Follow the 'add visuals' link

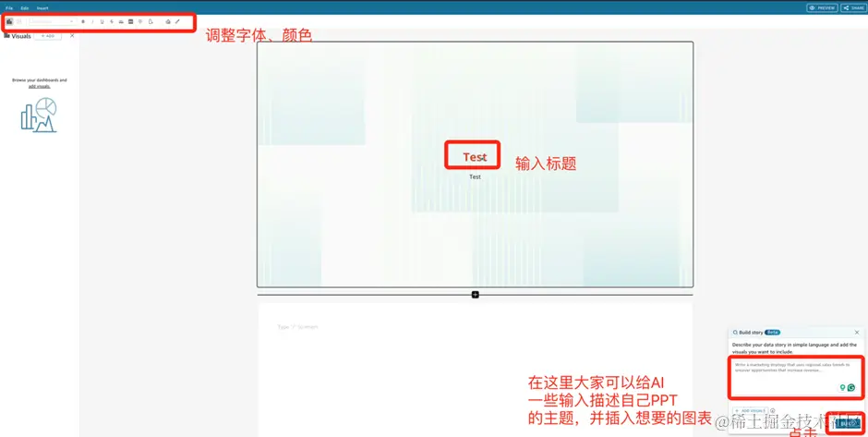(x=40, y=87)
